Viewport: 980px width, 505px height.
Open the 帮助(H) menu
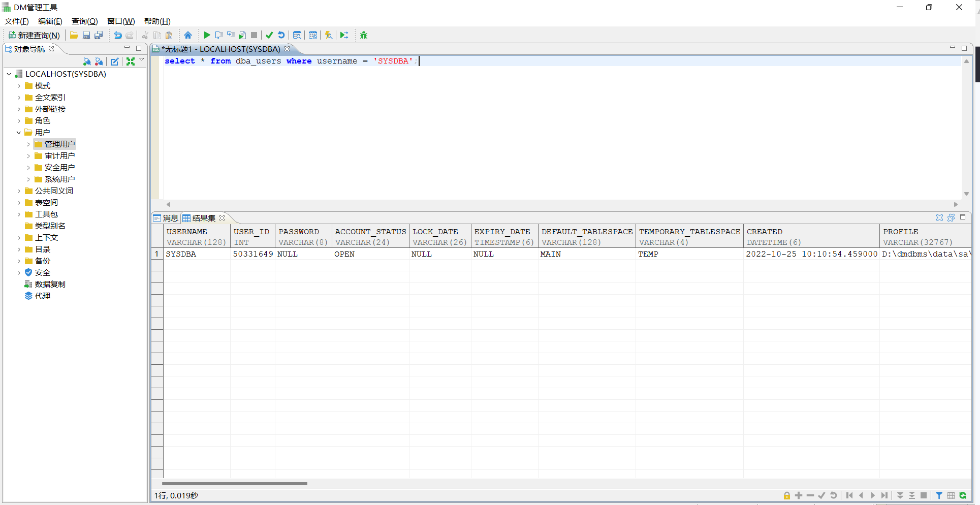coord(157,21)
